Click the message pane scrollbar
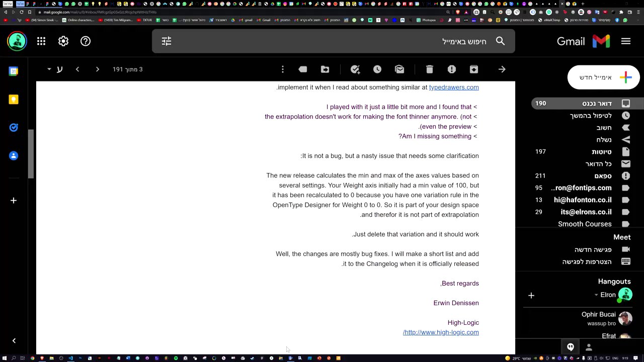 point(31,154)
